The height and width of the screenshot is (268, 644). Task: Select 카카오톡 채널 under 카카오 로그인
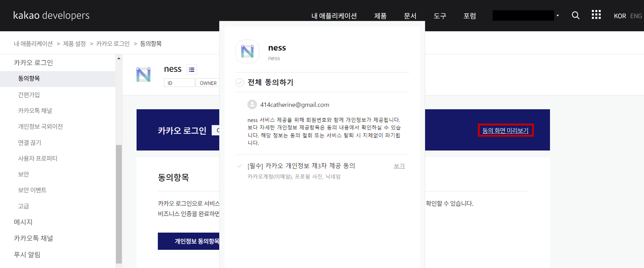(x=35, y=111)
